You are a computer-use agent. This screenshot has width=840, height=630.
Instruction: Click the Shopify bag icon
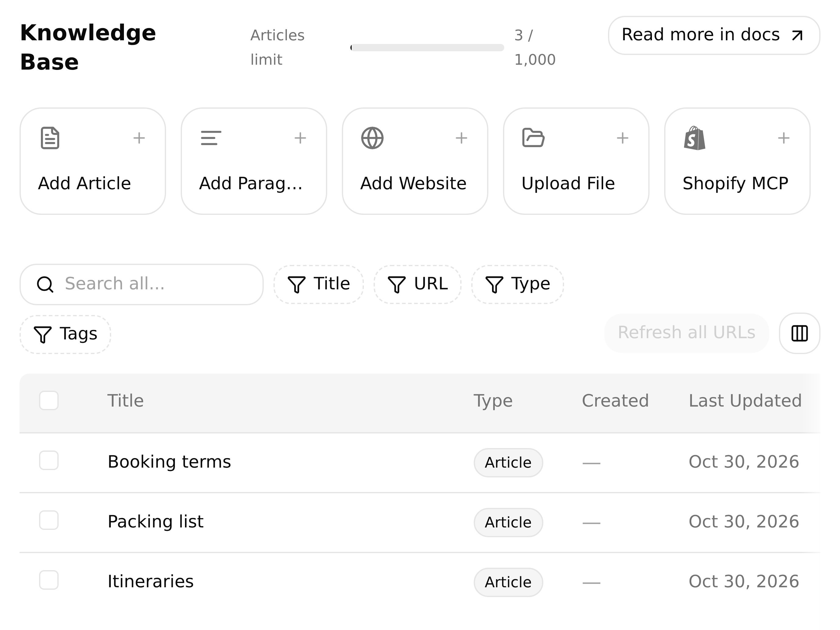[694, 138]
